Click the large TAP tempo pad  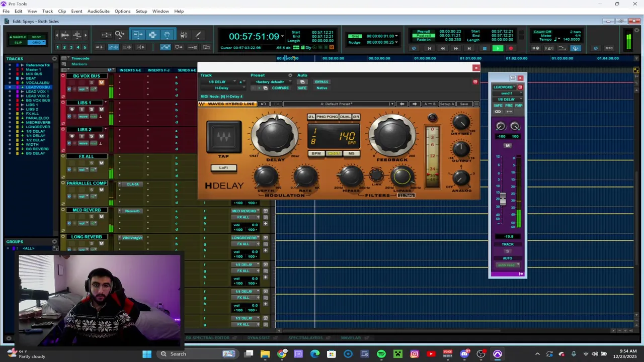pos(224,136)
